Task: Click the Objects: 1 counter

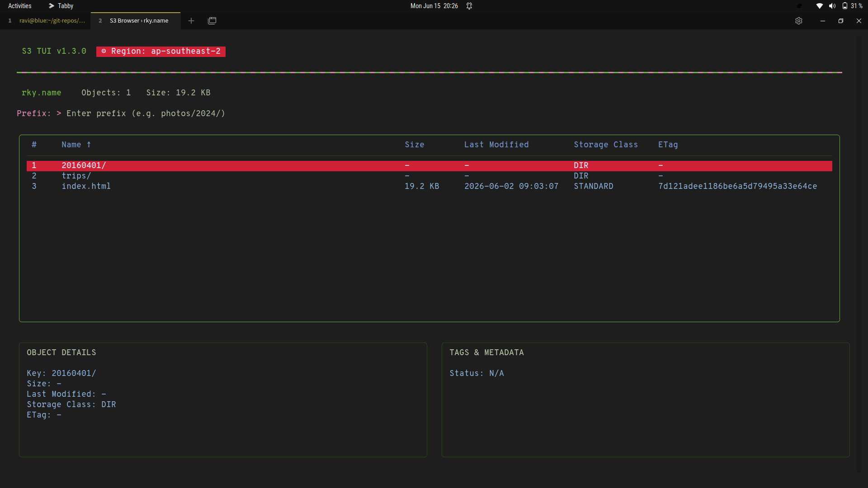Action: tap(106, 93)
